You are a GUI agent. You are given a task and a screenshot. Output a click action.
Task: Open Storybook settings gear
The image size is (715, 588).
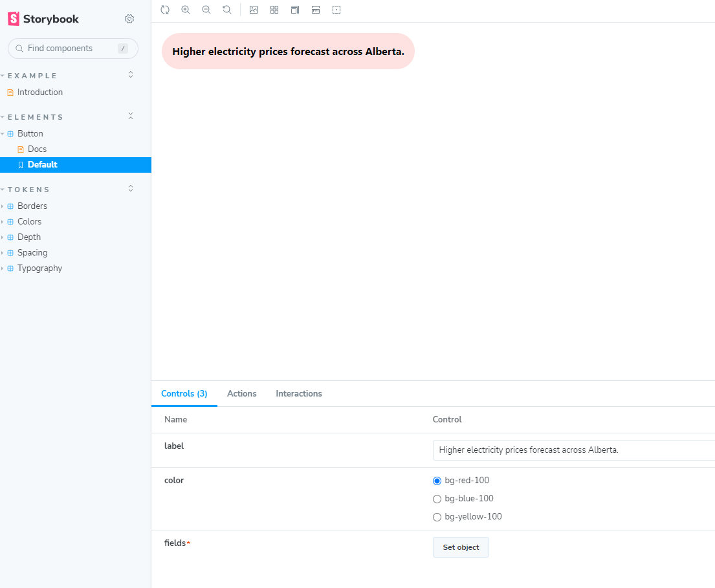click(x=129, y=19)
